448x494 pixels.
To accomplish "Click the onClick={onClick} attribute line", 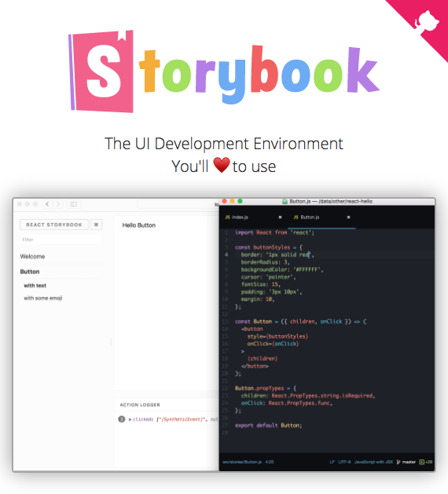I will click(x=273, y=343).
